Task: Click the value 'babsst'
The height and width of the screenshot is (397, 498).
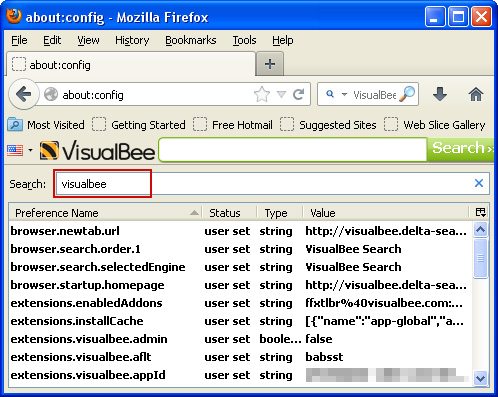Action: click(x=324, y=357)
